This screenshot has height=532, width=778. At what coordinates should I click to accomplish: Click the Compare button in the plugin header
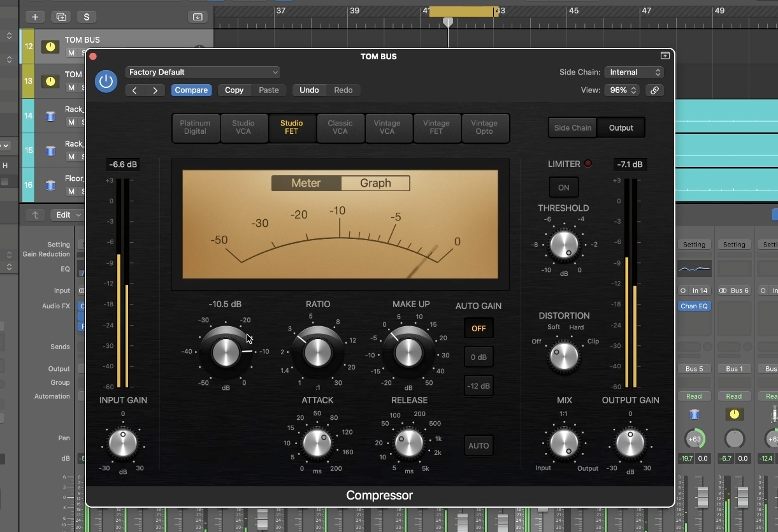click(191, 90)
